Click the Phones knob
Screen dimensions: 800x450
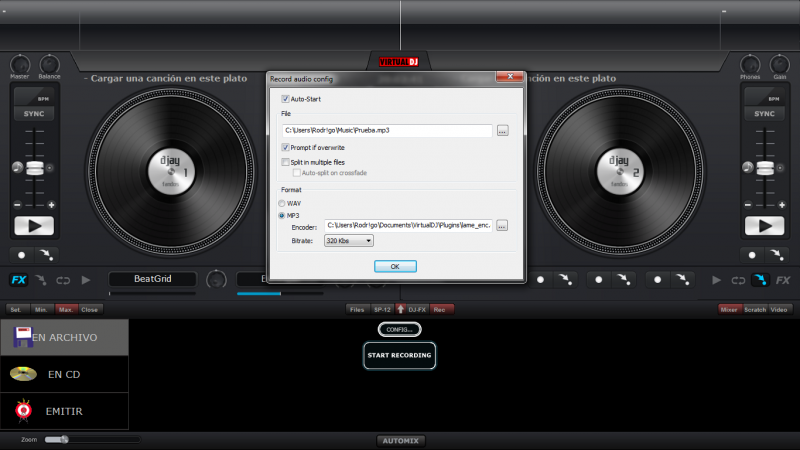tap(750, 64)
